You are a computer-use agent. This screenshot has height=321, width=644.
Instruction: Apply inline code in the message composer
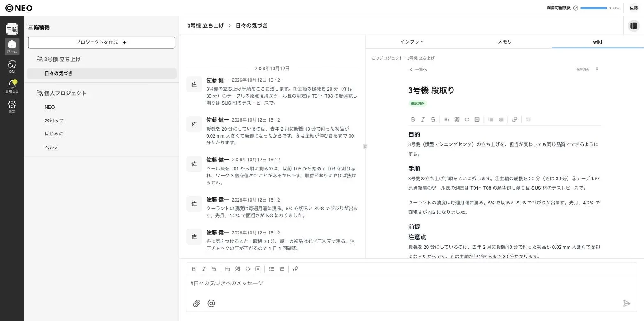[x=248, y=269]
